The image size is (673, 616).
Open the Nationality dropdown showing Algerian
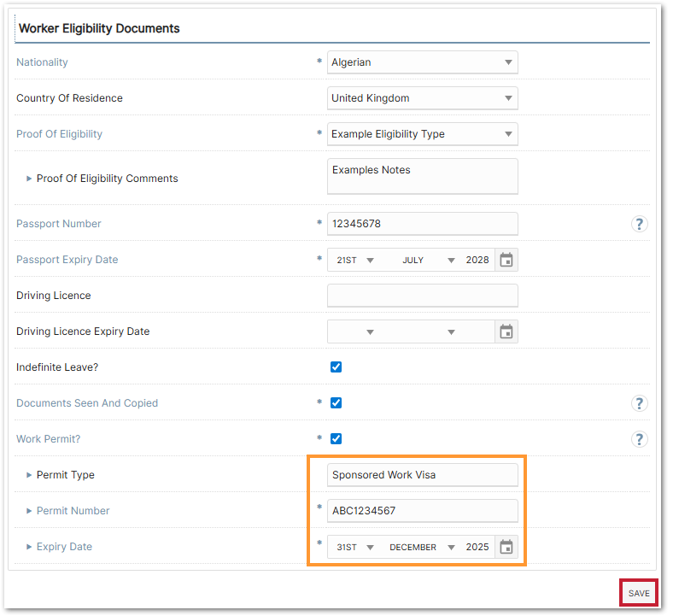(422, 62)
